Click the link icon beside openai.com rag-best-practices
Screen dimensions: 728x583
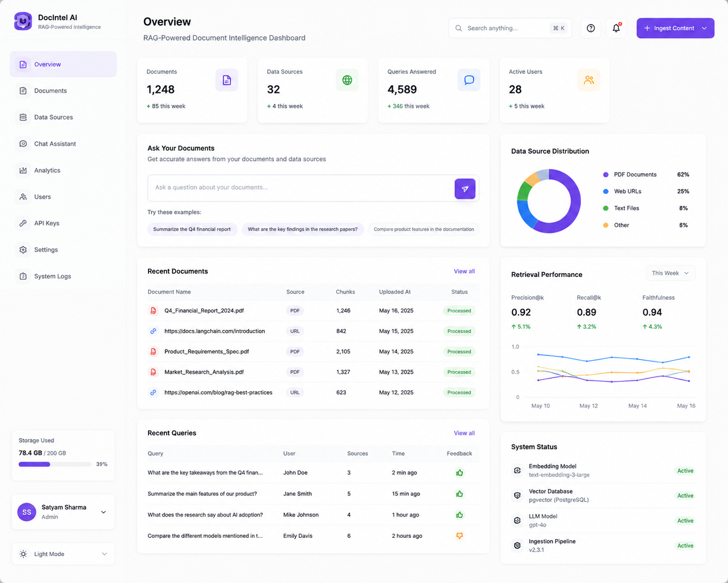tap(153, 392)
